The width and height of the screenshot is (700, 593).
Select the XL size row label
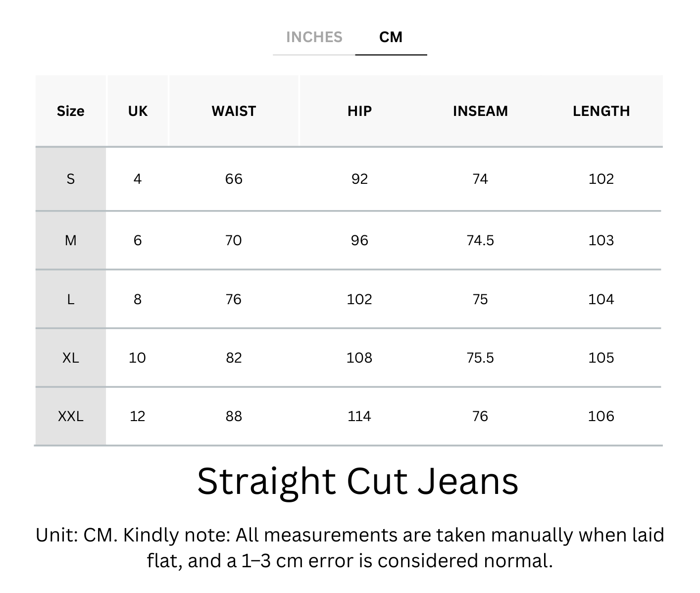coord(70,358)
